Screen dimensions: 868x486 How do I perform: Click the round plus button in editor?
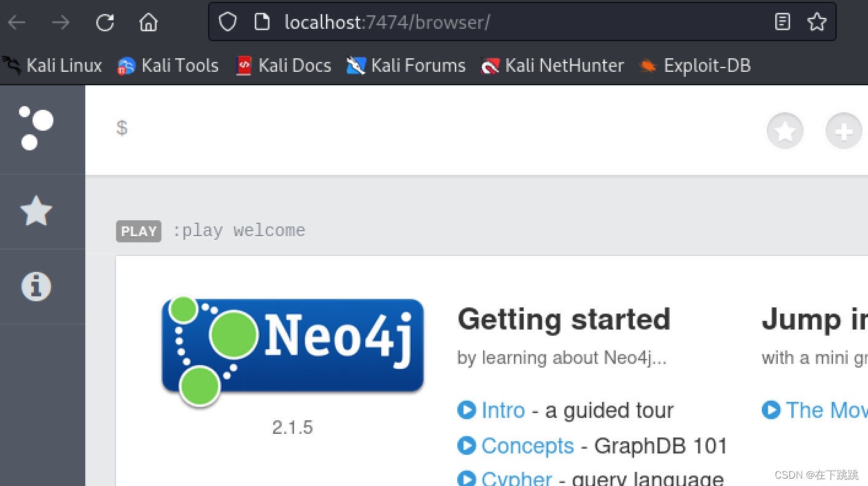[x=844, y=131]
